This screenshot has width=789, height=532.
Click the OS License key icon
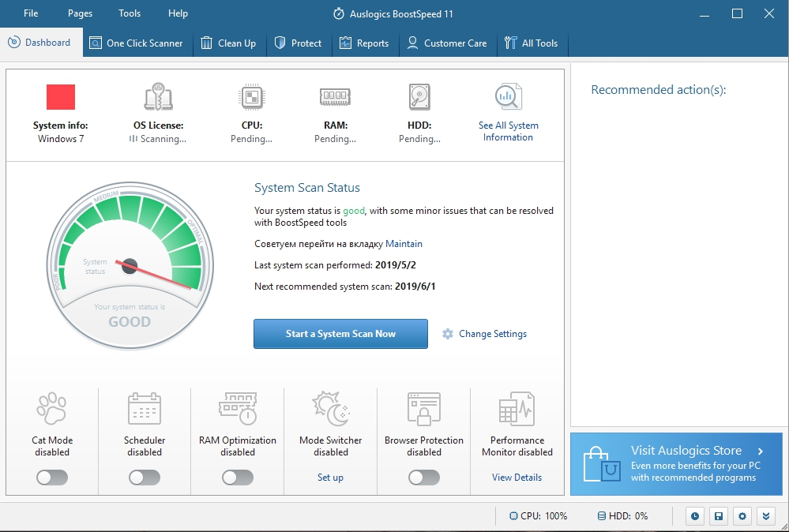coord(159,96)
